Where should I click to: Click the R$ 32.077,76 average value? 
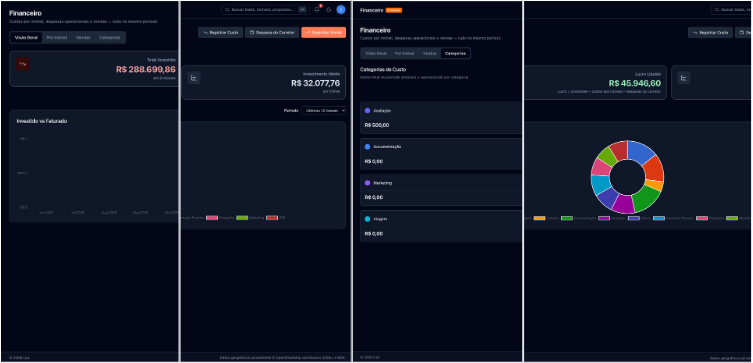[x=316, y=83]
